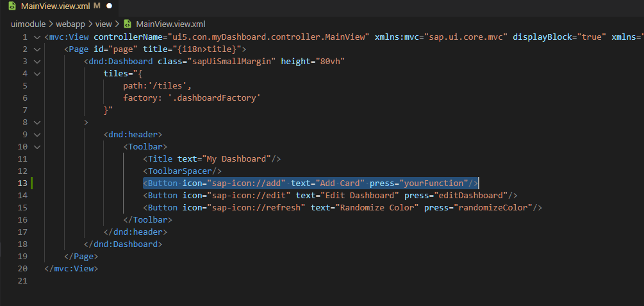Open the webapp breadcrumb
This screenshot has width=644, height=306.
(70, 24)
